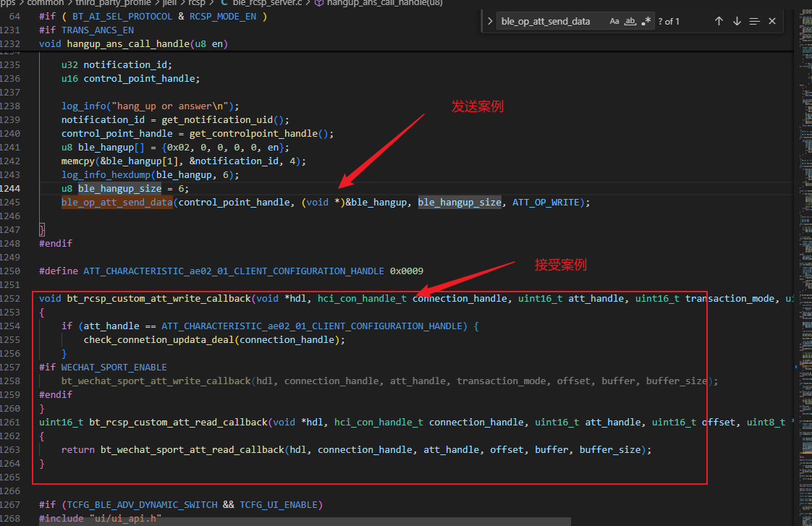Click the highlighted ble_op_att_send_data call
This screenshot has width=812, height=526.
coord(117,203)
